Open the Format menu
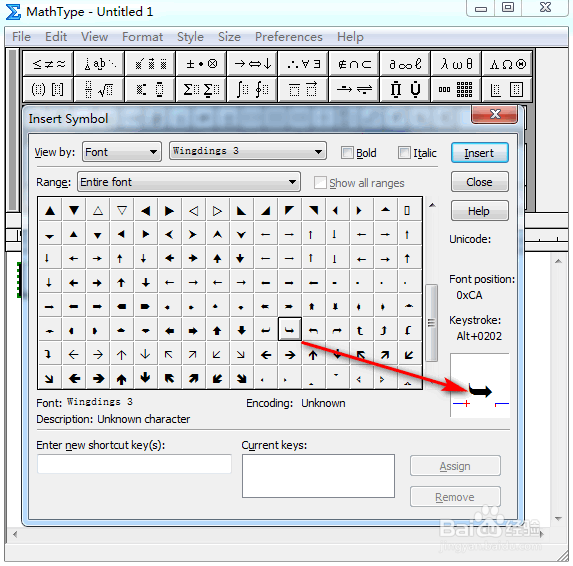Screen dimensions: 573x566 (x=142, y=37)
